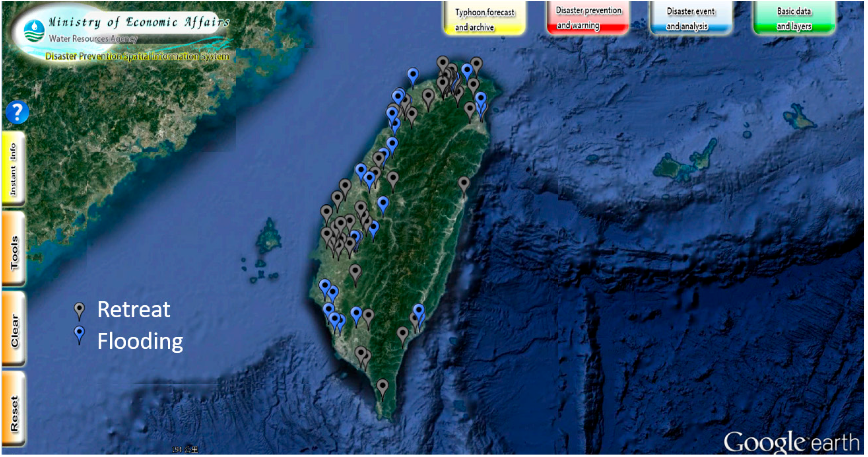Click the gray Retreat legend marker
Screen dimensions: 868x457
pos(80,309)
